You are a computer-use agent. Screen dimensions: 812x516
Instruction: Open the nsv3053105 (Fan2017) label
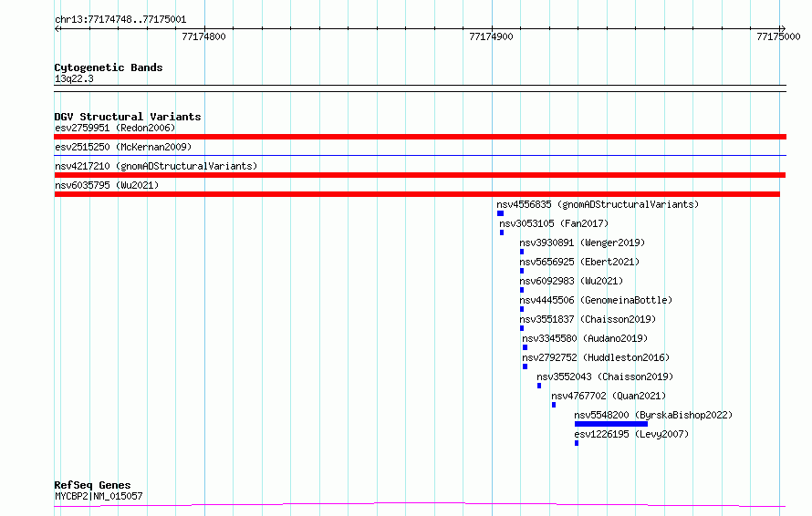(x=554, y=223)
